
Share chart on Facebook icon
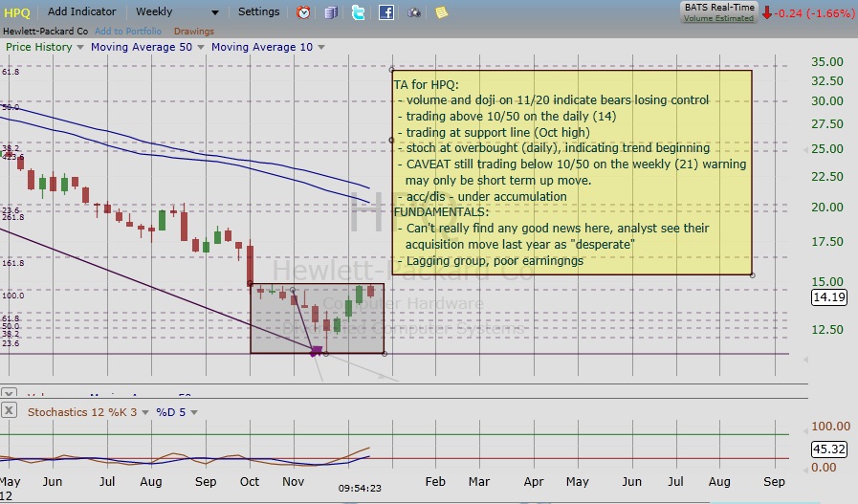[x=385, y=12]
